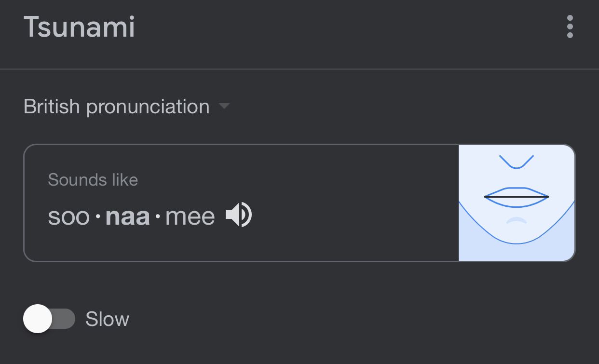Click the nose outline in the face illustration
This screenshot has width=599, height=364.
click(517, 162)
